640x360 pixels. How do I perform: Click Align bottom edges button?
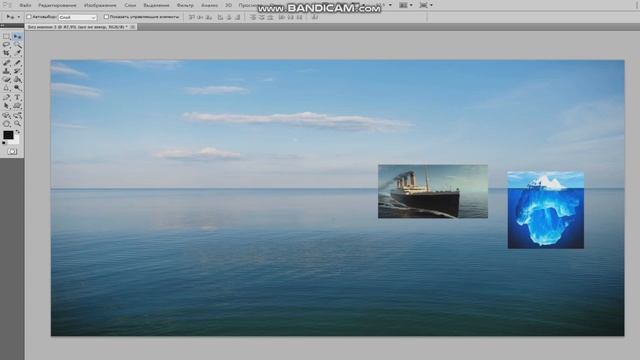point(209,17)
